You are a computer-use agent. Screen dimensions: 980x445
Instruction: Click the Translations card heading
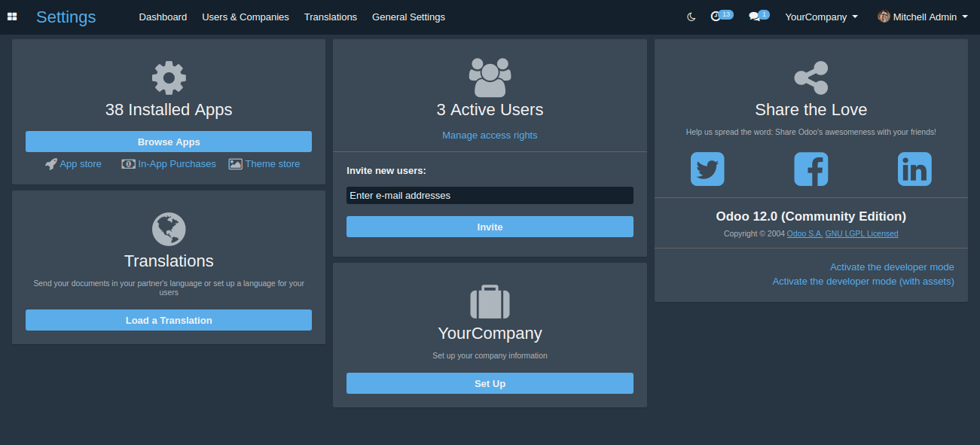pos(169,261)
